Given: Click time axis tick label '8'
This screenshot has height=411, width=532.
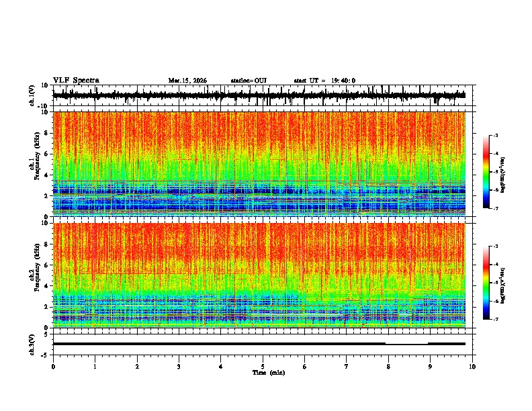Looking at the screenshot, I should tap(388, 367).
